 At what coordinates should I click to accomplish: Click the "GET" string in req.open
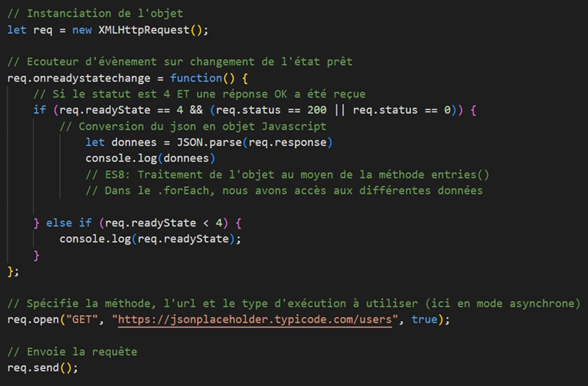83,320
